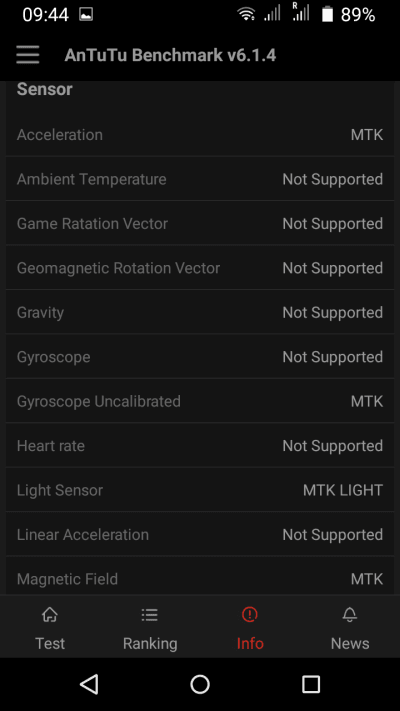Tap the battery icon in status bar
This screenshot has height=711, width=400.
(x=327, y=15)
